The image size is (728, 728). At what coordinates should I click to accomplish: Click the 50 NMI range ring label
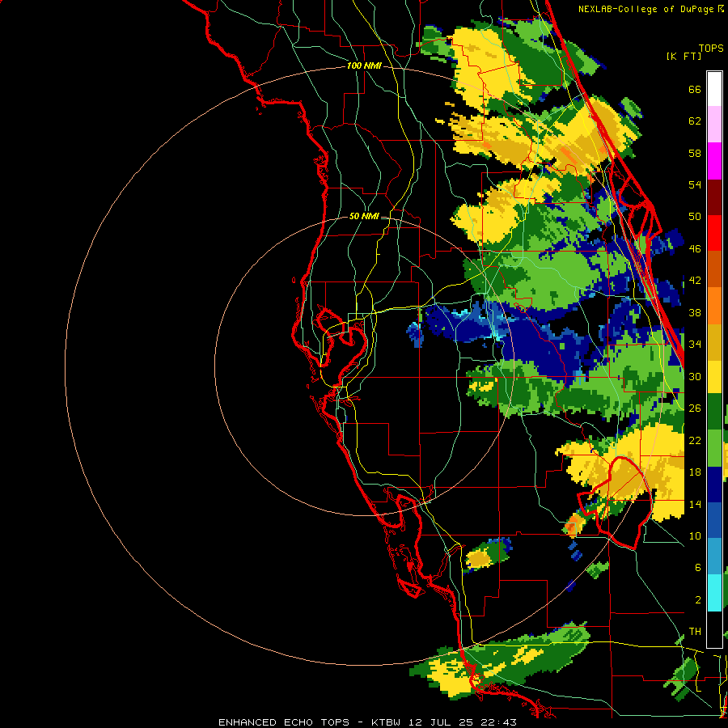(363, 216)
